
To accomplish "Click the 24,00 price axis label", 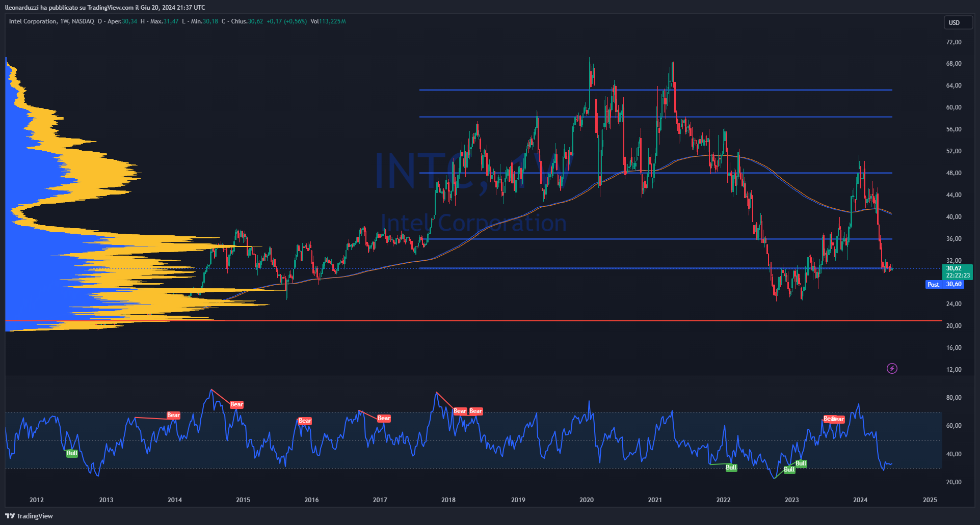I will (953, 304).
